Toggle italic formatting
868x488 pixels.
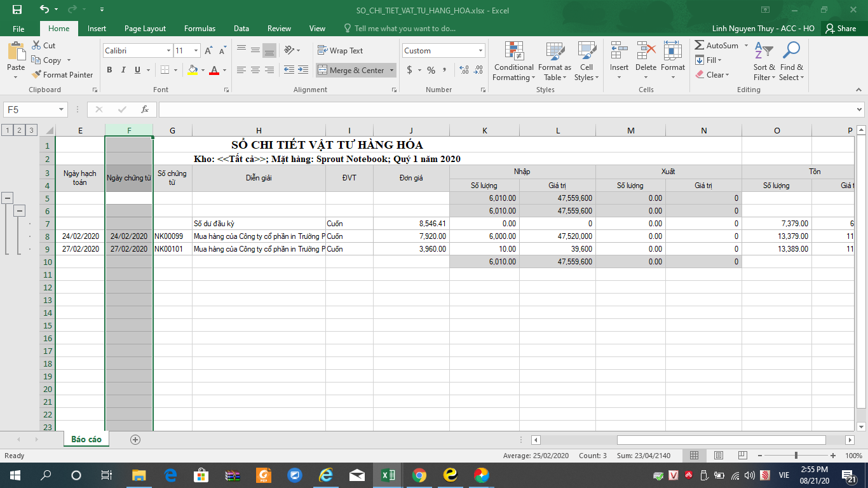point(123,70)
